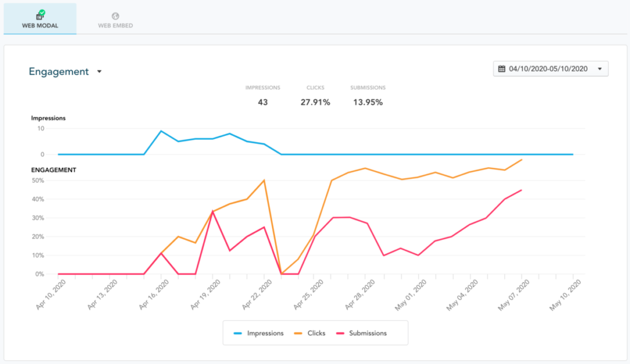Click the Web Embed globe icon
Image resolution: width=630 pixels, height=364 pixels.
coord(116,16)
